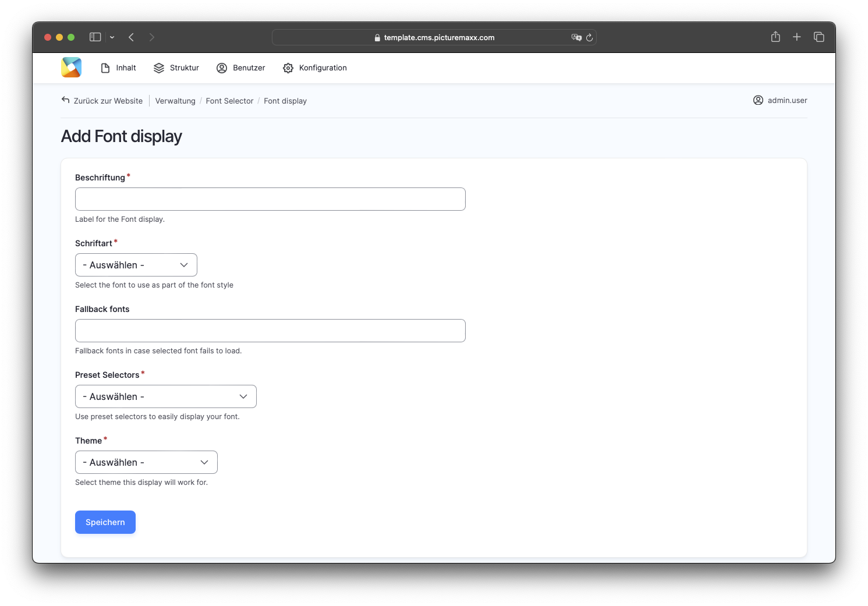Show the tab overview icon
868x606 pixels.
(x=819, y=37)
